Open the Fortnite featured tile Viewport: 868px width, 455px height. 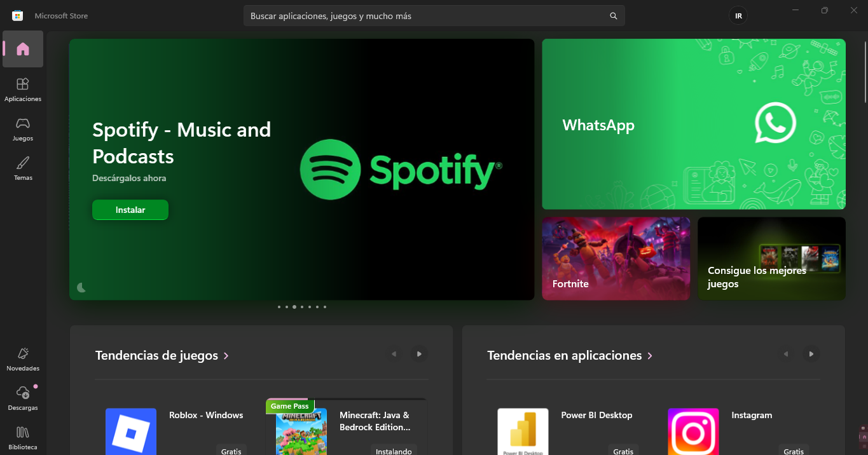pyautogui.click(x=616, y=259)
